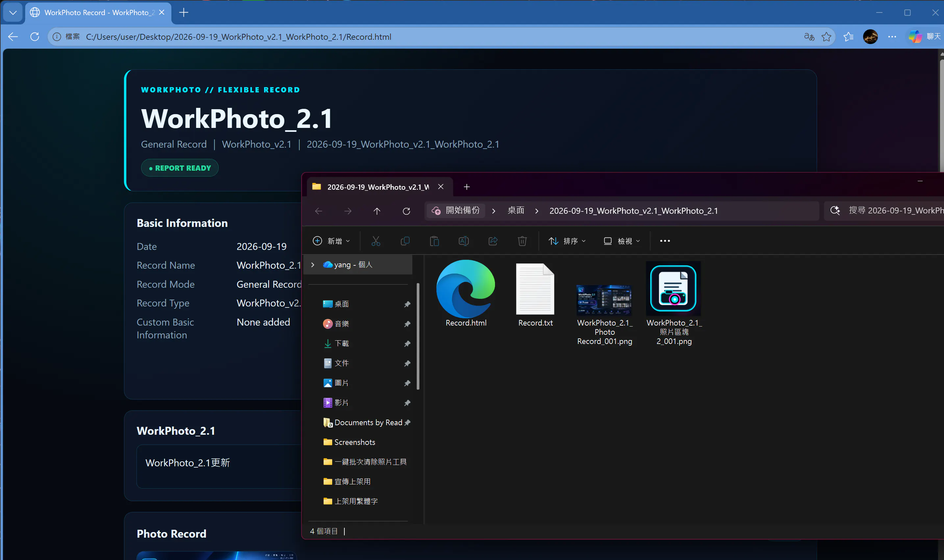944x560 pixels.
Task: Expand the breadcrumb chevron after 開始備份
Action: tap(494, 211)
